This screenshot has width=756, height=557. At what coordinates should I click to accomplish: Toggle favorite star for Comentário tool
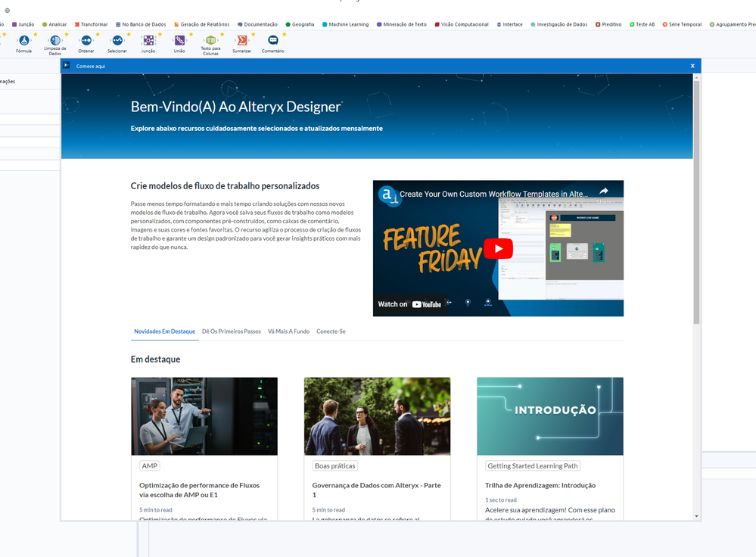point(285,34)
